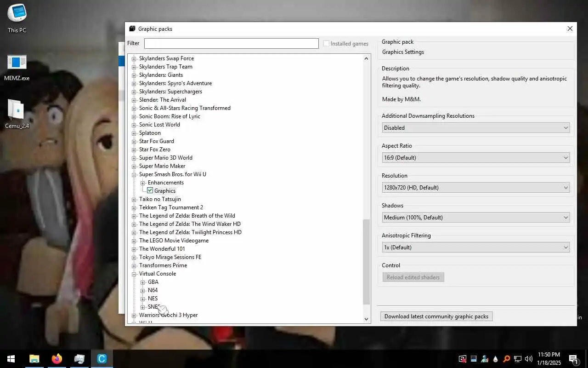Expand the N64 node
The width and height of the screenshot is (588, 368).
pos(143,290)
